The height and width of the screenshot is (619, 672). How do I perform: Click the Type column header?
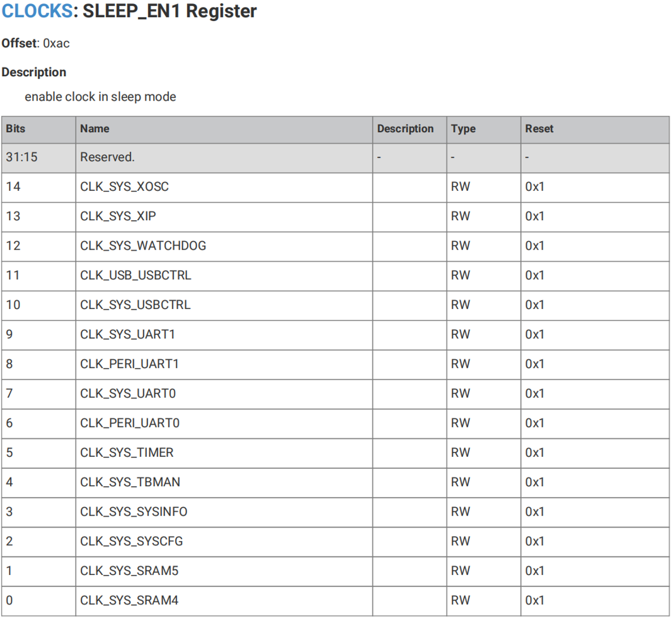[463, 129]
